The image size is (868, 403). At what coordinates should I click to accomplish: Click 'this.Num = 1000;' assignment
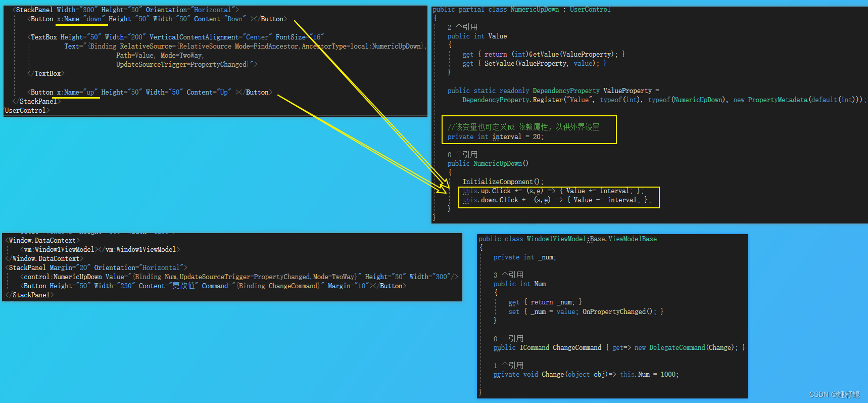(649, 374)
